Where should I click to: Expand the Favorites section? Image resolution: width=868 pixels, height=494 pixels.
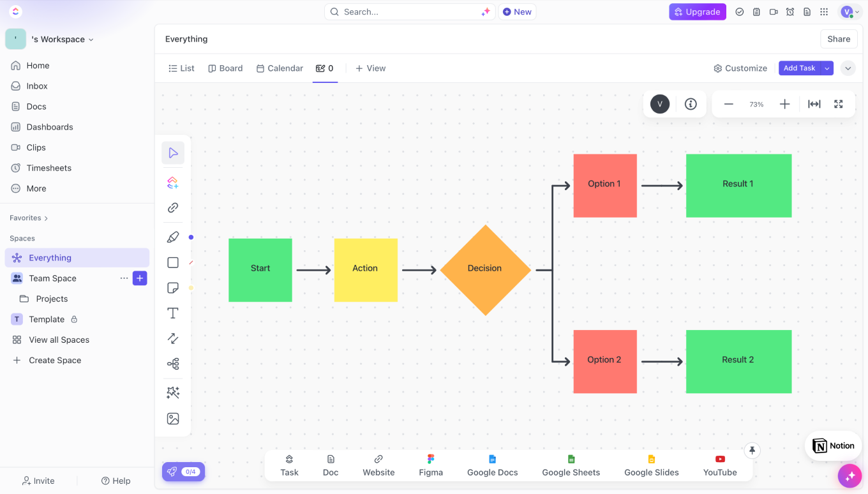[x=46, y=218]
